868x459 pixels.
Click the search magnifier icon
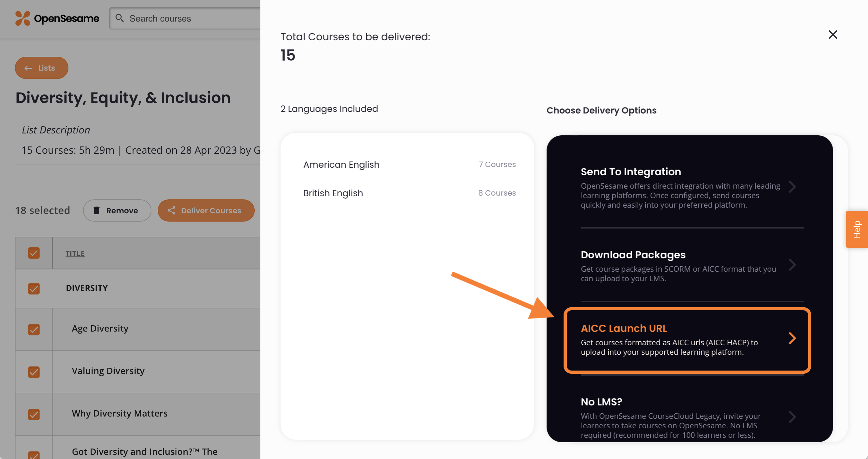pyautogui.click(x=119, y=18)
